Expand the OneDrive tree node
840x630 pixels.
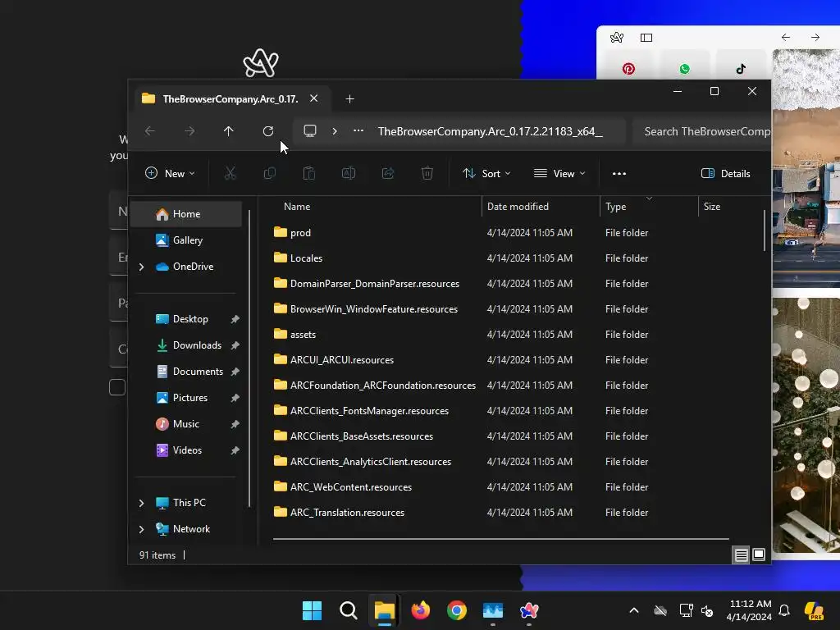tap(141, 267)
